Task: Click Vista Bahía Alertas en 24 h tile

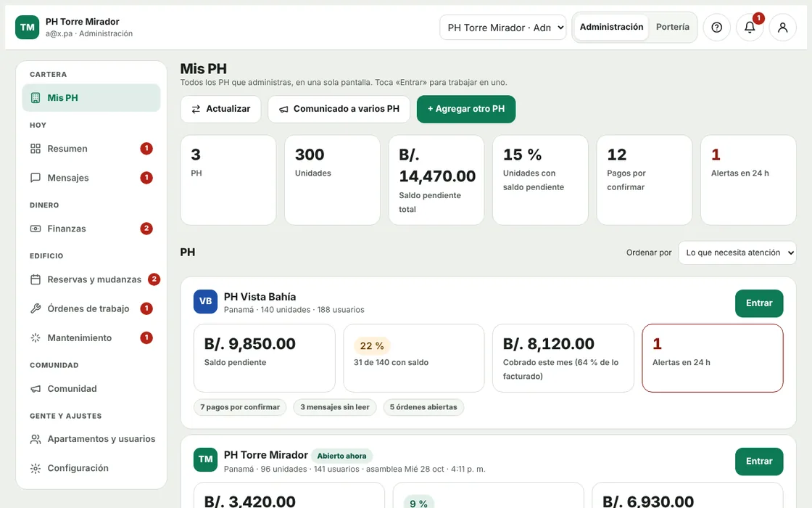Action: [x=713, y=359]
